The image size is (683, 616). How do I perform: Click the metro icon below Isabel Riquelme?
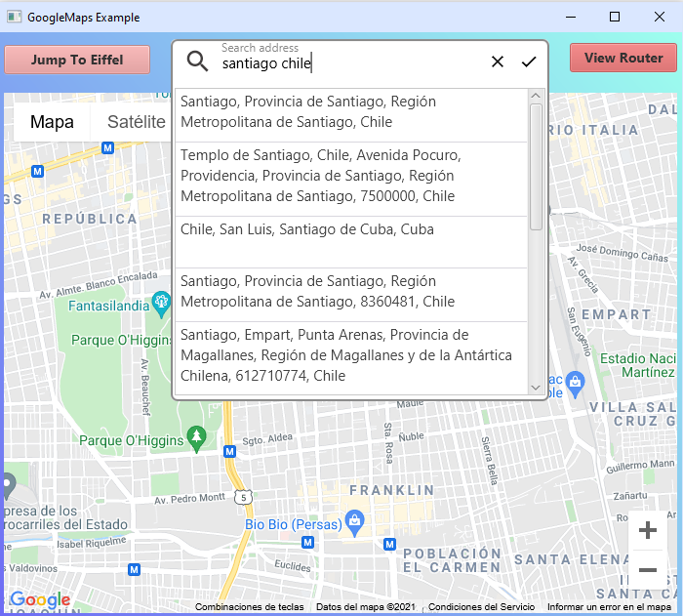coord(135,569)
